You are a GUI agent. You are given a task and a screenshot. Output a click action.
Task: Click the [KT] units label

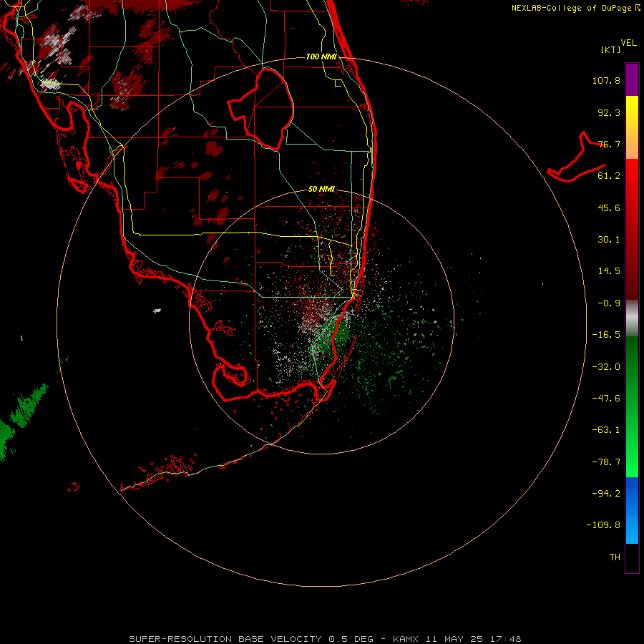point(611,49)
